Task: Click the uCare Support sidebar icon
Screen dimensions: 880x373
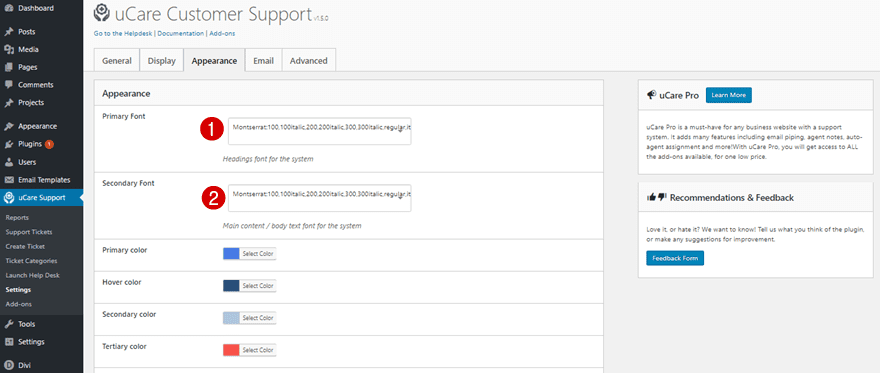Action: [8, 197]
